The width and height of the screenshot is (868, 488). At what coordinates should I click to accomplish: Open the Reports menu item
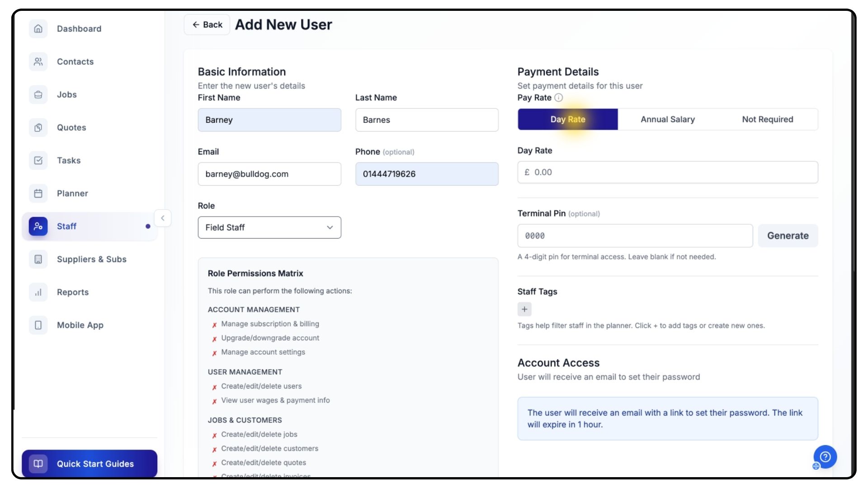click(x=73, y=292)
